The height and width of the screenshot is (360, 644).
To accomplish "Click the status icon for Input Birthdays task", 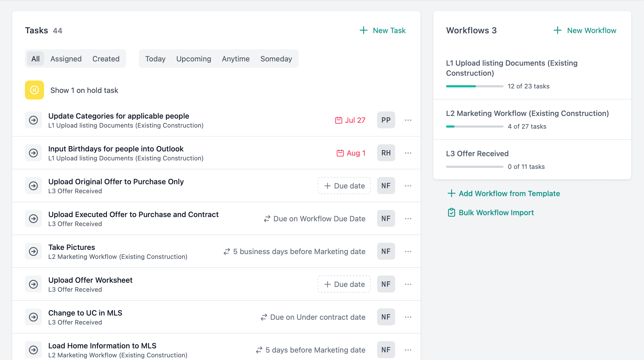I will 33,153.
